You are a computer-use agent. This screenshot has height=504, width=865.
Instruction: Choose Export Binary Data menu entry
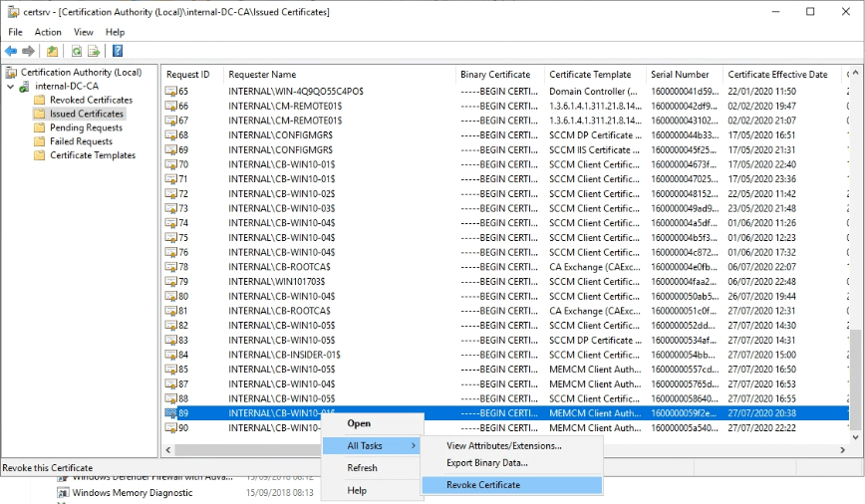coord(487,463)
